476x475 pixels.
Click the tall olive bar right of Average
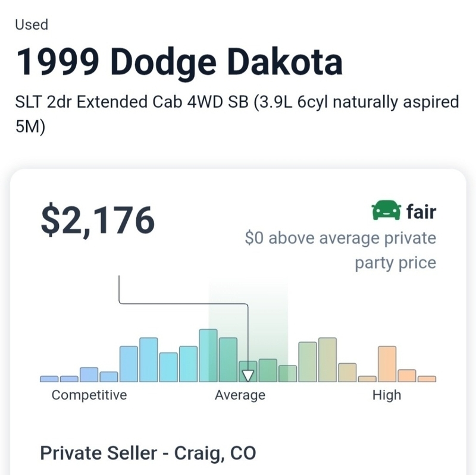328,360
